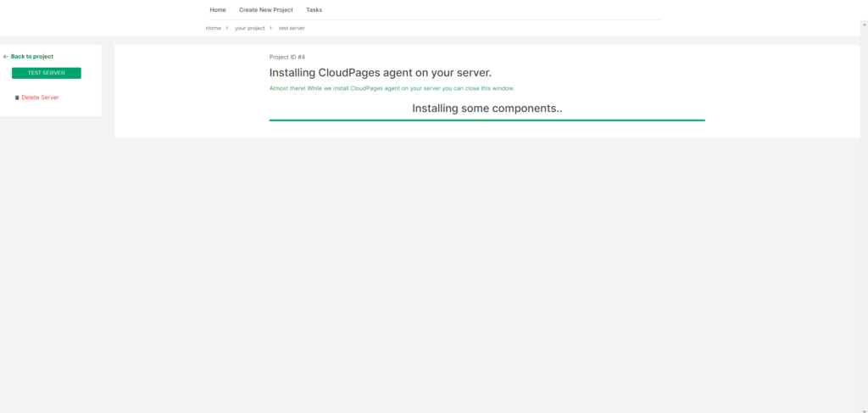Open Create New Project from top navigation
Screen dimensions: 868x413
(x=266, y=10)
